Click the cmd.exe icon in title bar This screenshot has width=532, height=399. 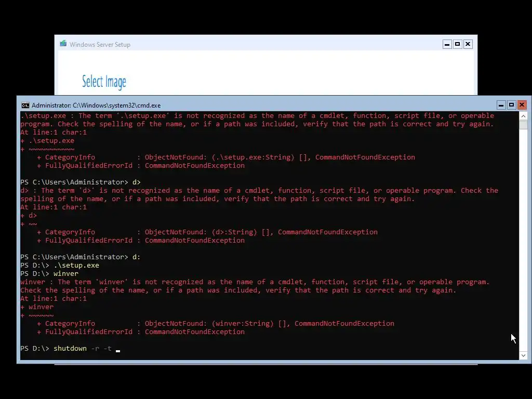pyautogui.click(x=25, y=105)
